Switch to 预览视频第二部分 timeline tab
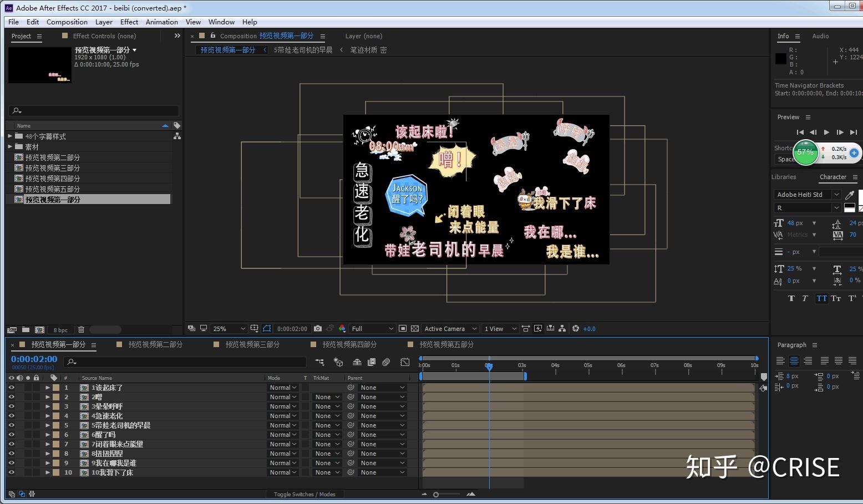The width and height of the screenshot is (863, 504). coord(155,344)
